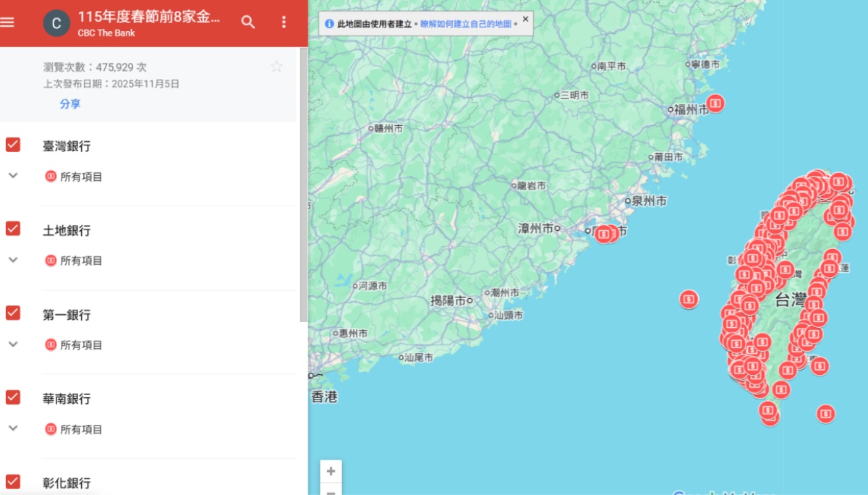Viewport: 868px width, 495px height.
Task: Disable the 第一銀行 layer checkbox
Action: (x=13, y=313)
